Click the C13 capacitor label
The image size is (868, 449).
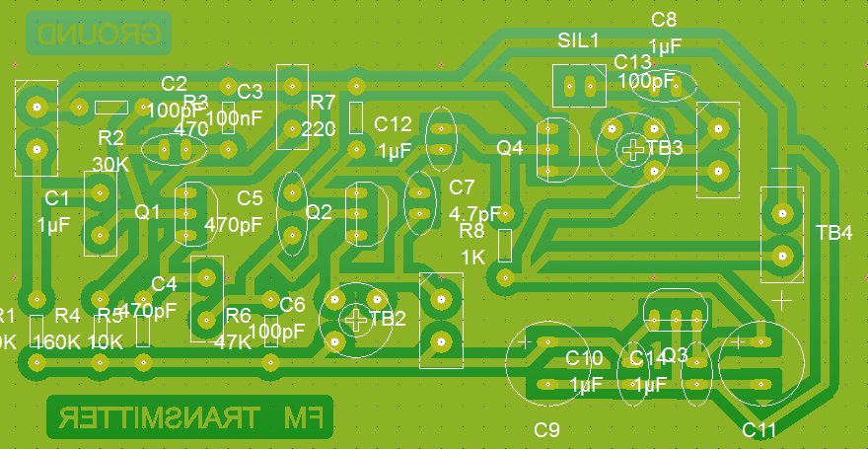[x=632, y=62]
